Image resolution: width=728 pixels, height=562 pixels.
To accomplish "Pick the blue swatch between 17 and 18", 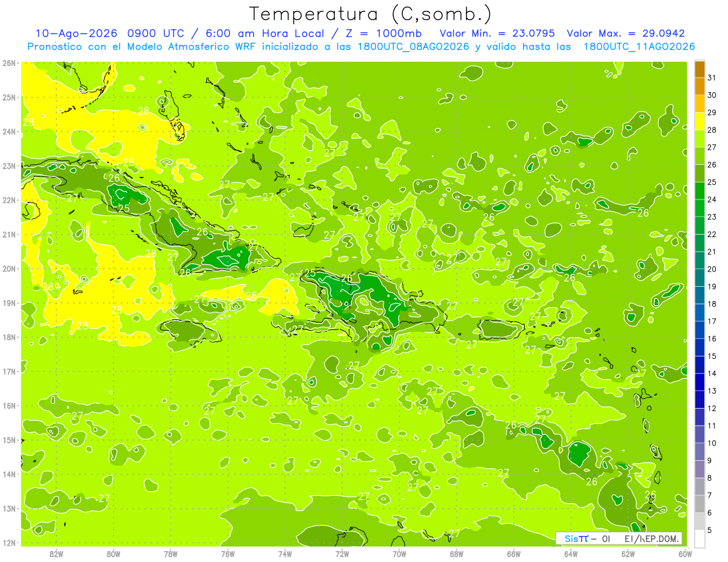I will pyautogui.click(x=699, y=312).
